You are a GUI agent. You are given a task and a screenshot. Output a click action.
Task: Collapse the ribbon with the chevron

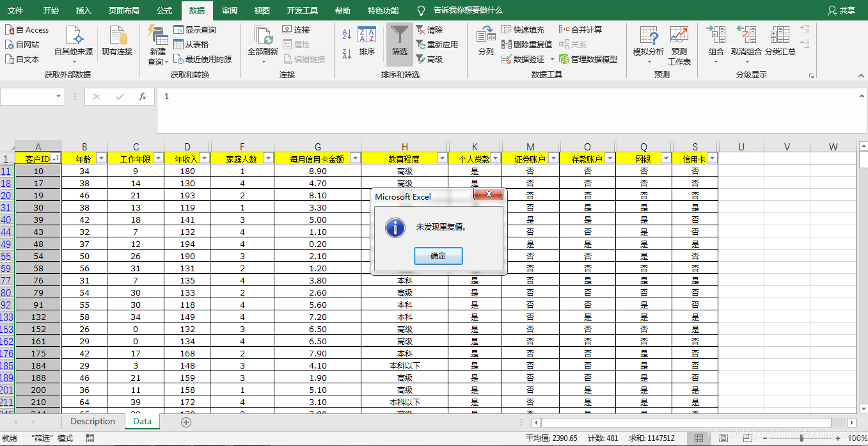point(860,75)
